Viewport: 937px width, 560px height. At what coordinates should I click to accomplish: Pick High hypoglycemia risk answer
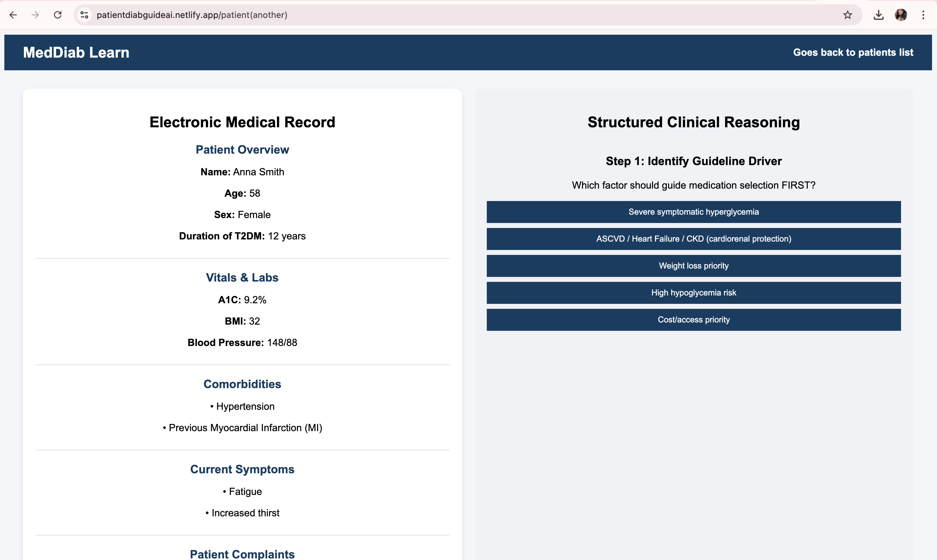(693, 293)
